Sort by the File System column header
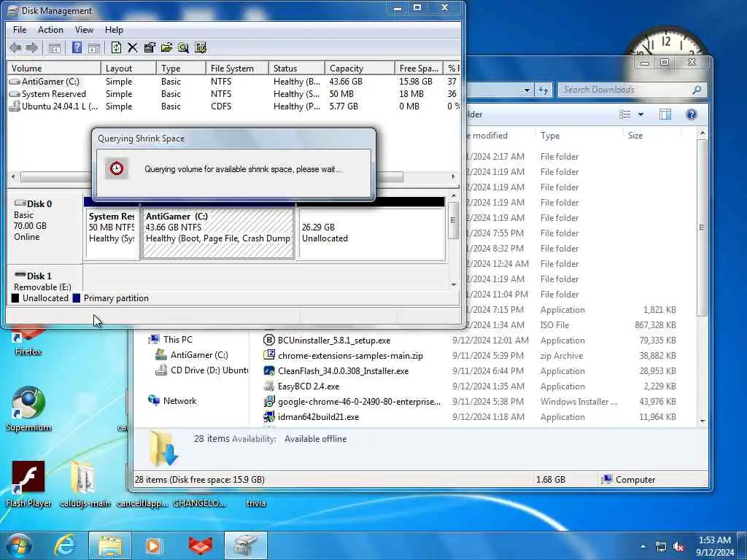This screenshot has width=747, height=560. 237,68
